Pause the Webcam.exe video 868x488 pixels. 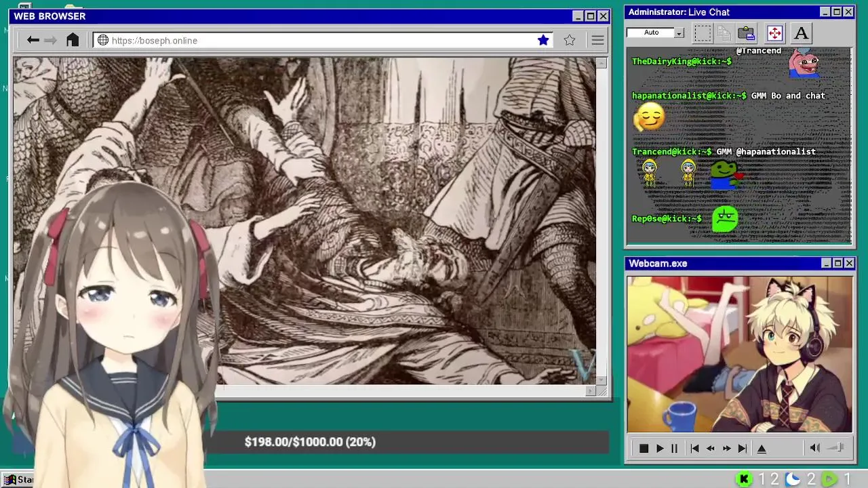(674, 448)
